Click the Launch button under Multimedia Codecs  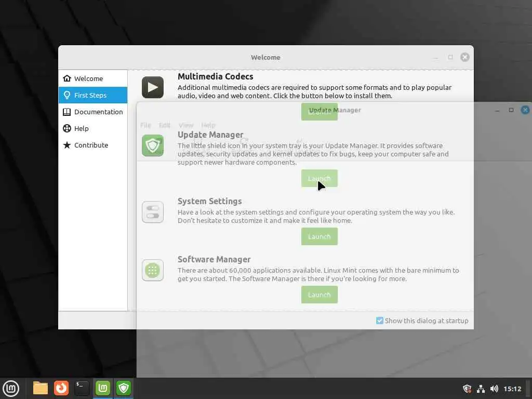point(320,112)
